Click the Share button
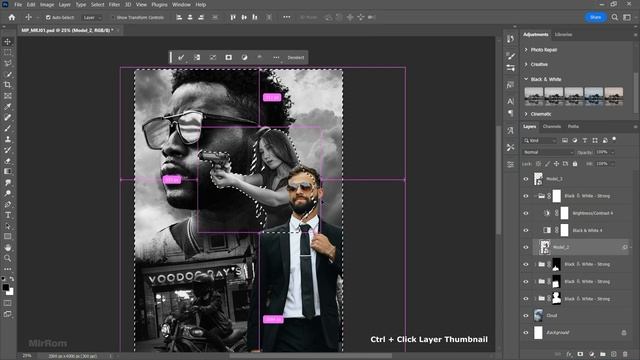This screenshot has width=640, height=360. [595, 18]
